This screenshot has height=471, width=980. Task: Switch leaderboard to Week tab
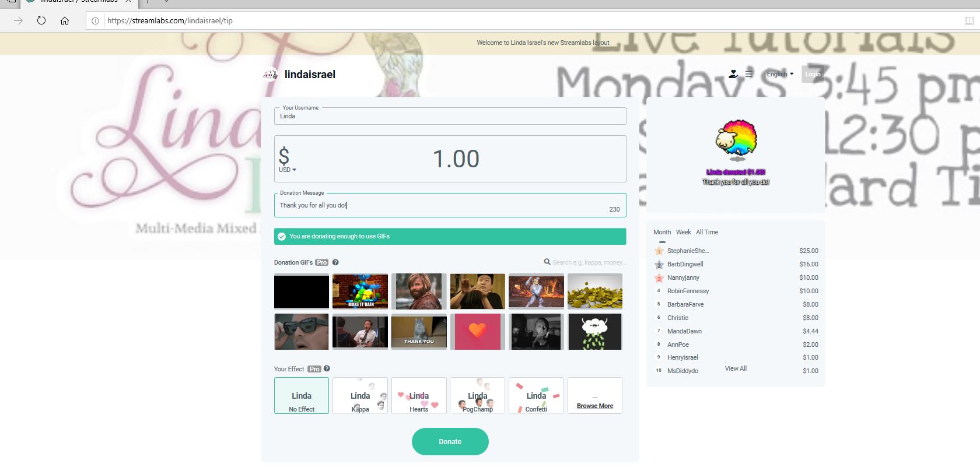coord(683,232)
